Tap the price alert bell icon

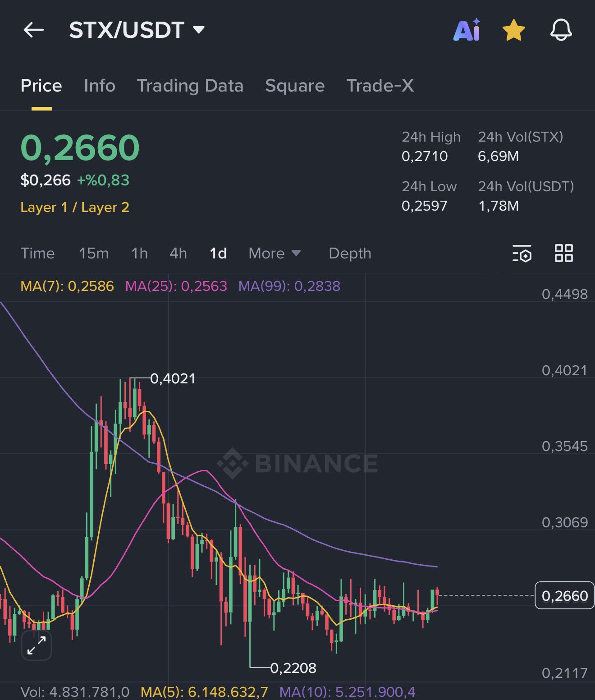[561, 30]
